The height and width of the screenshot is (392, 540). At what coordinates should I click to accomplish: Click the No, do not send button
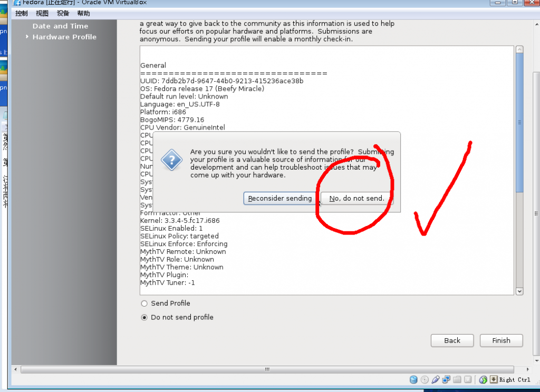[x=356, y=199]
